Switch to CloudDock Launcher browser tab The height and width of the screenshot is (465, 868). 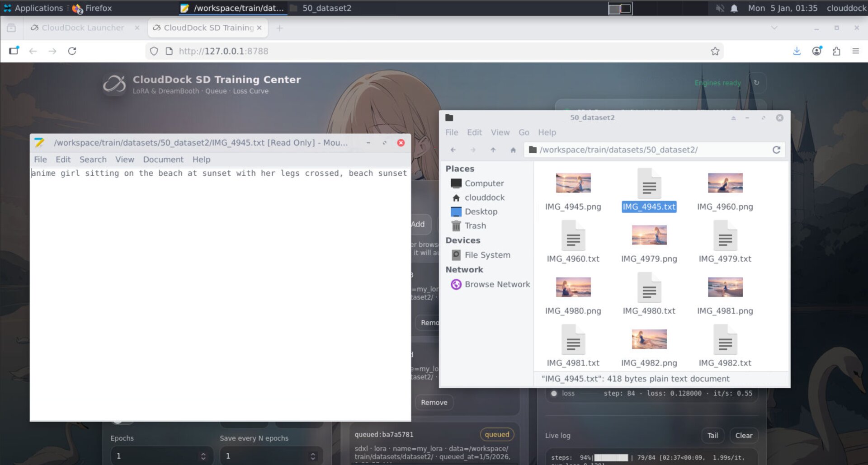(x=83, y=28)
